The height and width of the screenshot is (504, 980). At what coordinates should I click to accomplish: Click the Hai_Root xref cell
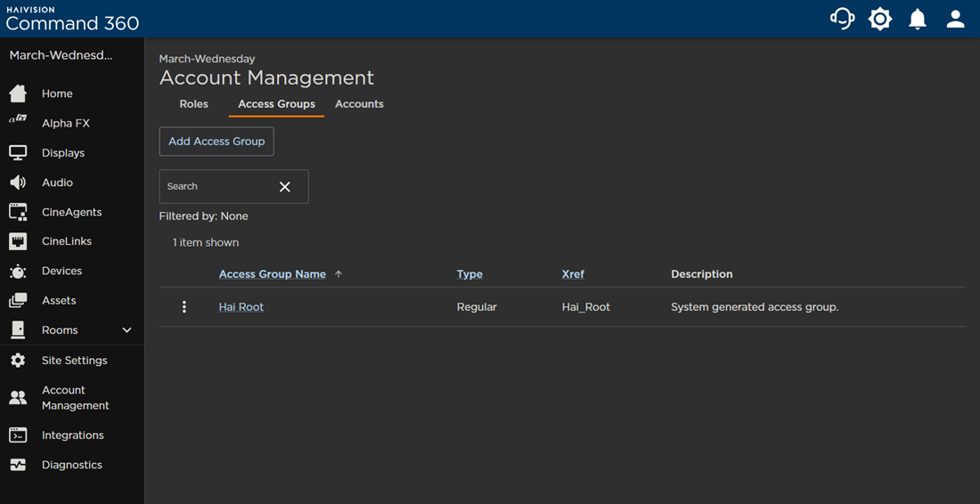pyautogui.click(x=585, y=306)
